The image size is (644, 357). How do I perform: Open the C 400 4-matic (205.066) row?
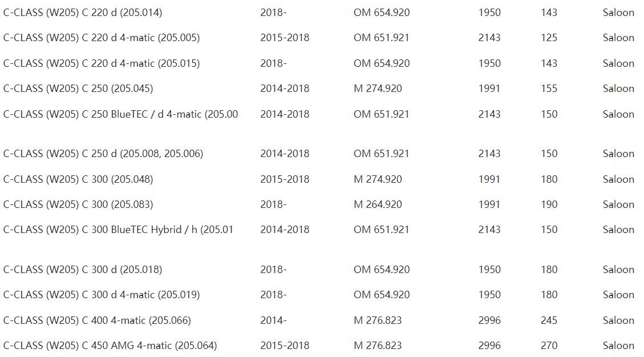click(97, 320)
